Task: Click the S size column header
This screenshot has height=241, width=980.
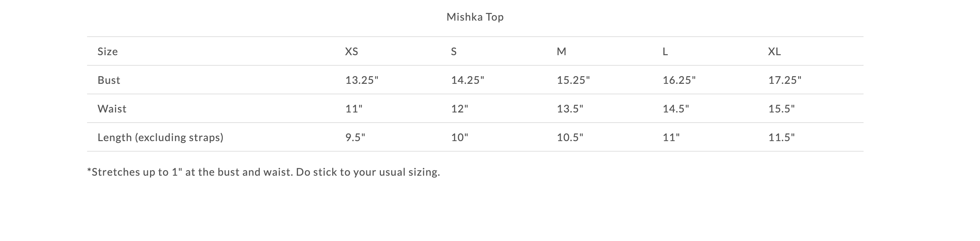Action: (454, 51)
